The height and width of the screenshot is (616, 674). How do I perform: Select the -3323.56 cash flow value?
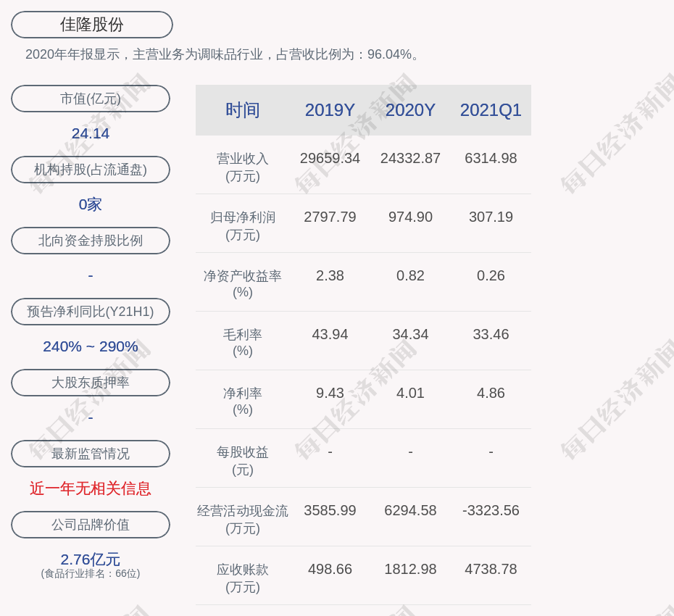coord(491,510)
